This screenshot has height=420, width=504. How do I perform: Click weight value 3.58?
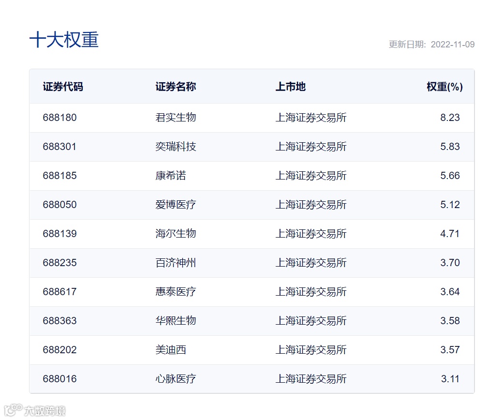coord(450,321)
